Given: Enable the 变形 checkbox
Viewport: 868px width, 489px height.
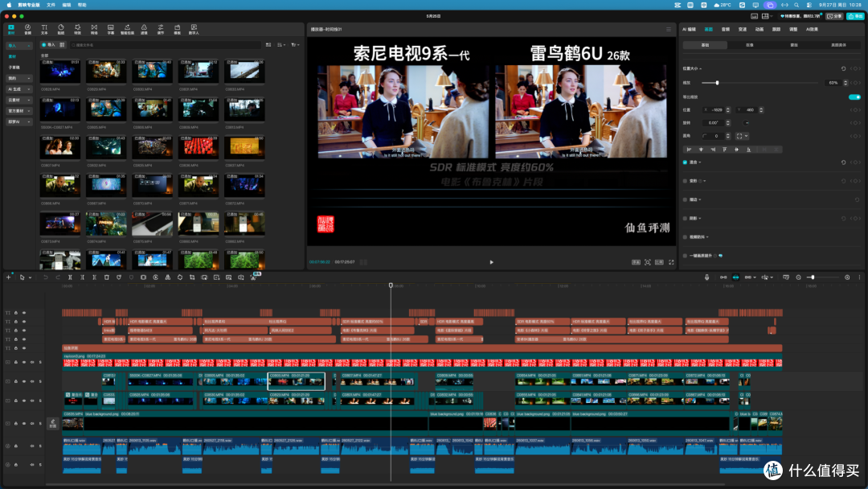Looking at the screenshot, I should [685, 181].
